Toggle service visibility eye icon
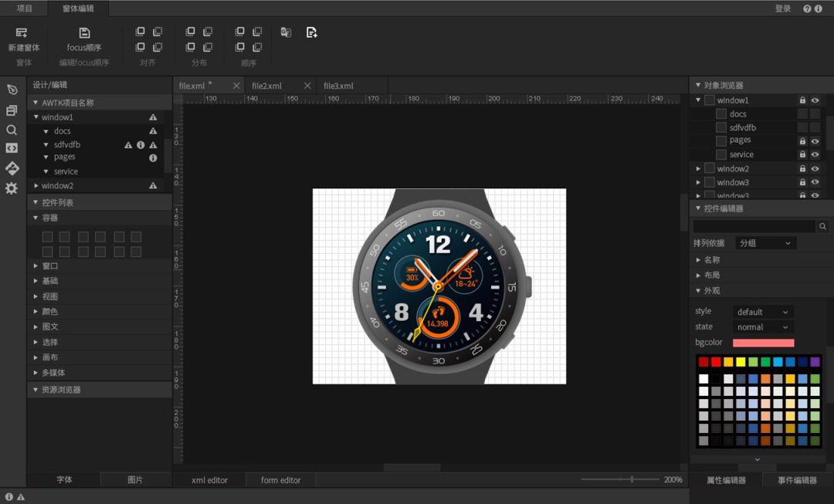This screenshot has width=834, height=504. click(x=815, y=154)
